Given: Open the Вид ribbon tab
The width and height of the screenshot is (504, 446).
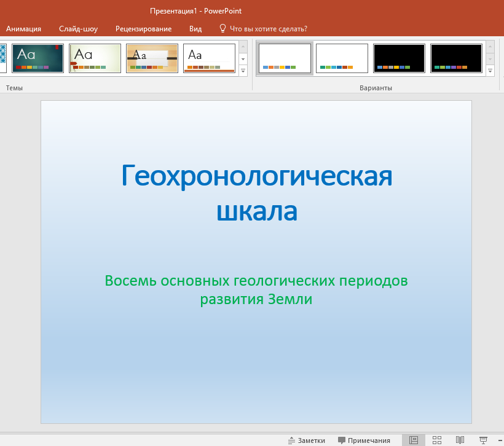Looking at the screenshot, I should pyautogui.click(x=195, y=29).
